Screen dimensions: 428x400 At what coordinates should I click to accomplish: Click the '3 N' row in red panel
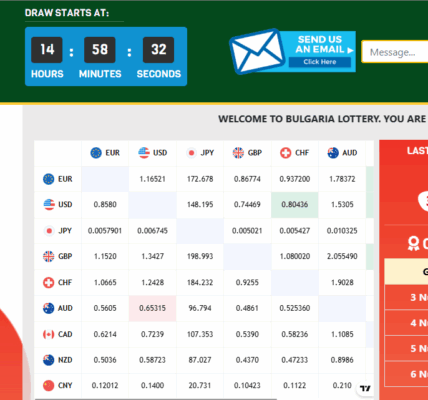[406, 297]
